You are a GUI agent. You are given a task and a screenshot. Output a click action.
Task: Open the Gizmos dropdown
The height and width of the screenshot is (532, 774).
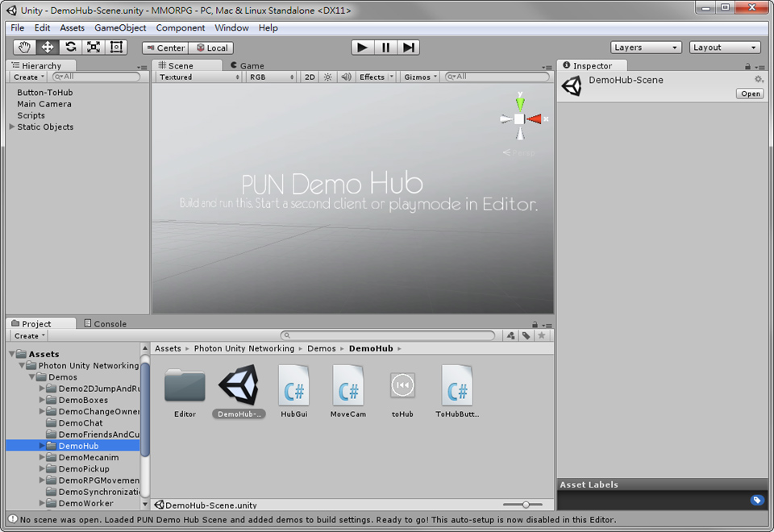(420, 77)
